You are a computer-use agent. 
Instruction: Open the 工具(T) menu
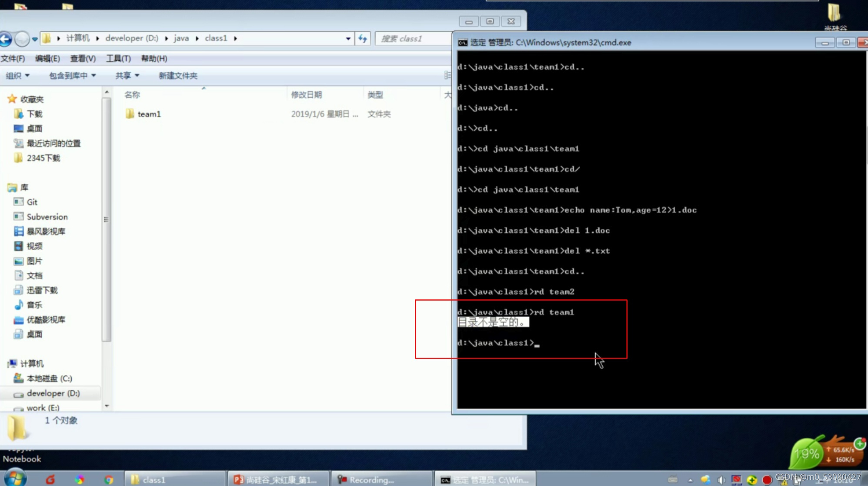(x=118, y=58)
